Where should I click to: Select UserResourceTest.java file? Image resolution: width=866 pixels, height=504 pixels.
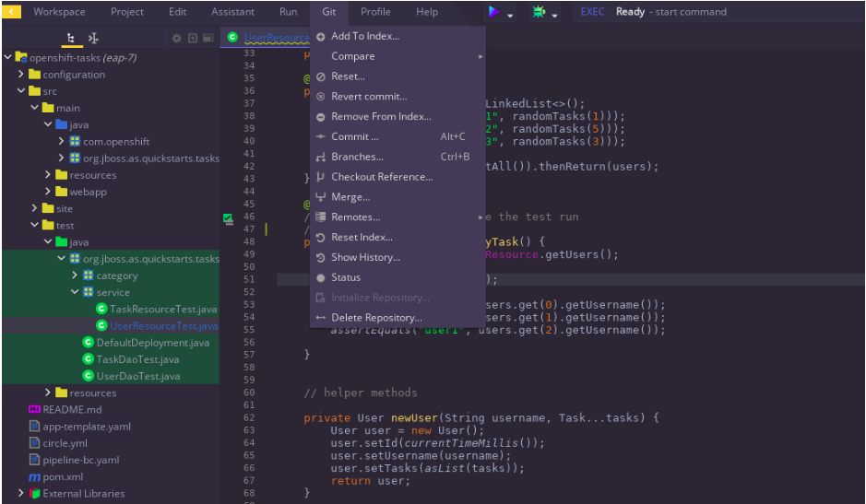163,325
